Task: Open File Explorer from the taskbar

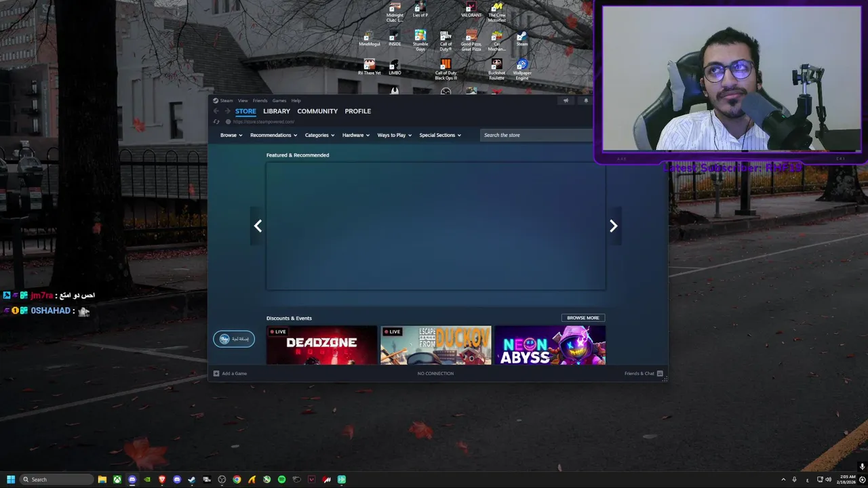Action: click(x=102, y=479)
